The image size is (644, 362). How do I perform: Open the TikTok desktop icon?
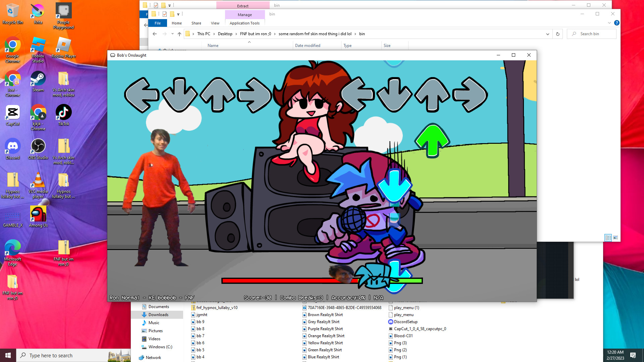(x=63, y=115)
